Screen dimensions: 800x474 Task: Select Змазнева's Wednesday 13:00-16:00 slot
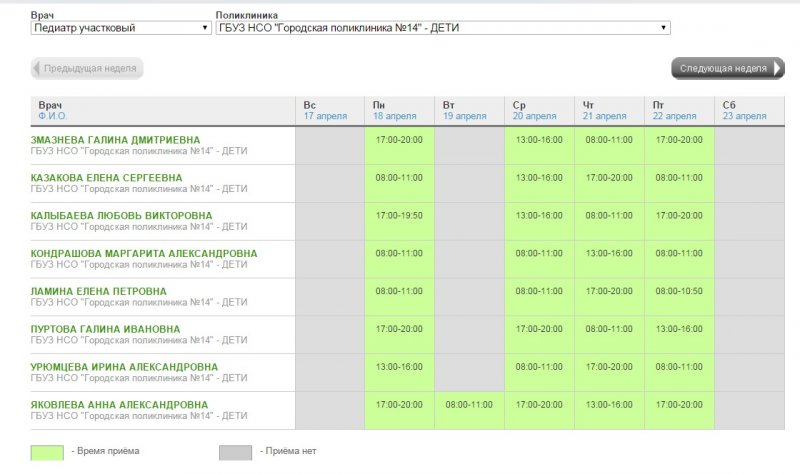(x=539, y=146)
